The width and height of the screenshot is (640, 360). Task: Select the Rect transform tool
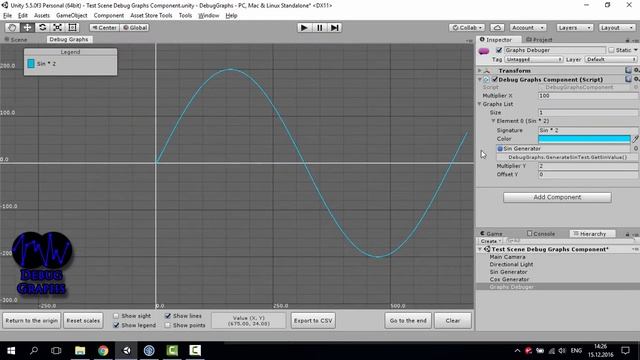(72, 27)
